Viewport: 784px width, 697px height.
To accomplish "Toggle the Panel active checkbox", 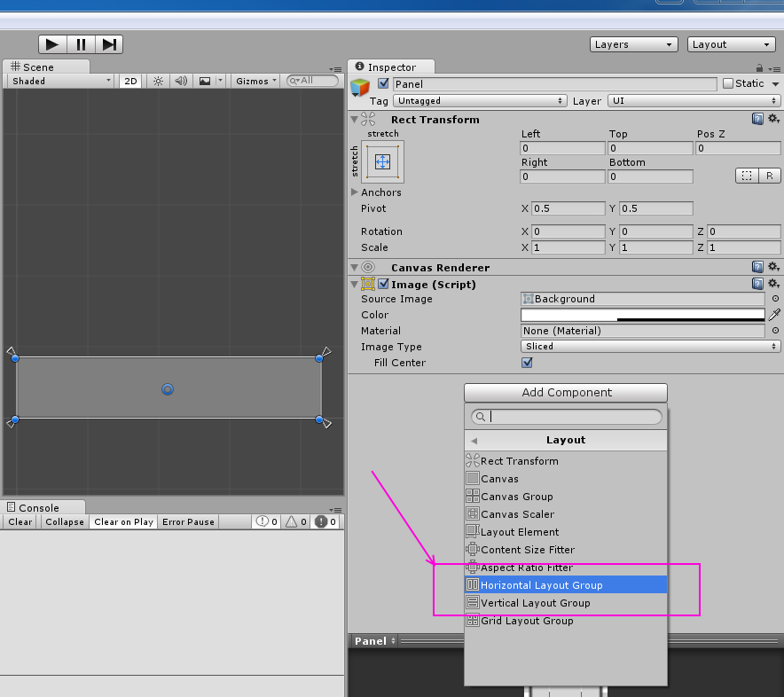I will tap(383, 83).
